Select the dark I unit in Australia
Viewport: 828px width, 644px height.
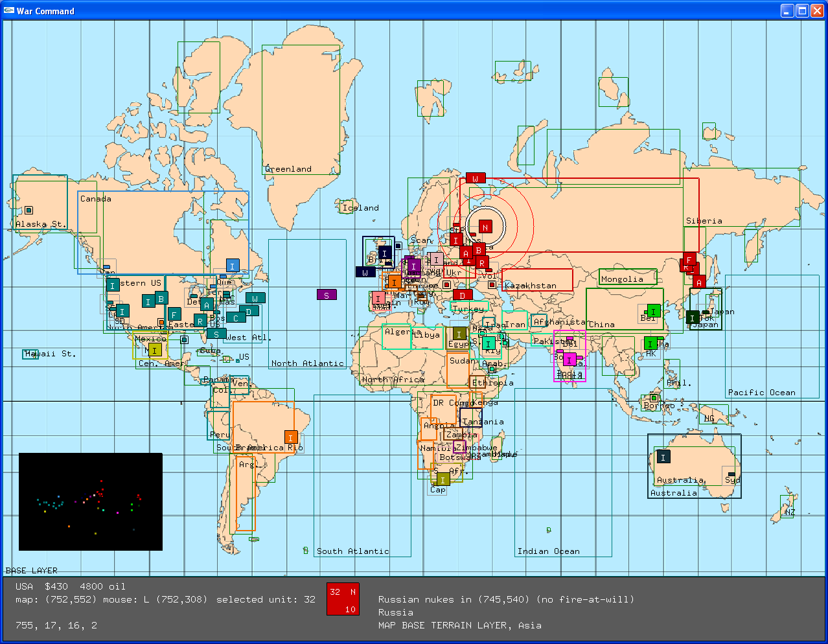click(663, 457)
